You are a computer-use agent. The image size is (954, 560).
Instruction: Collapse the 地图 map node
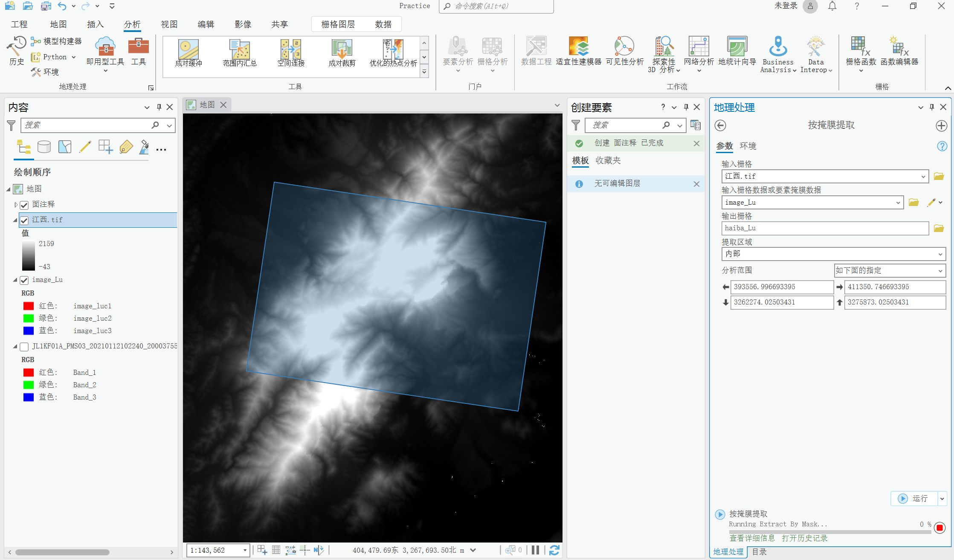(8, 189)
